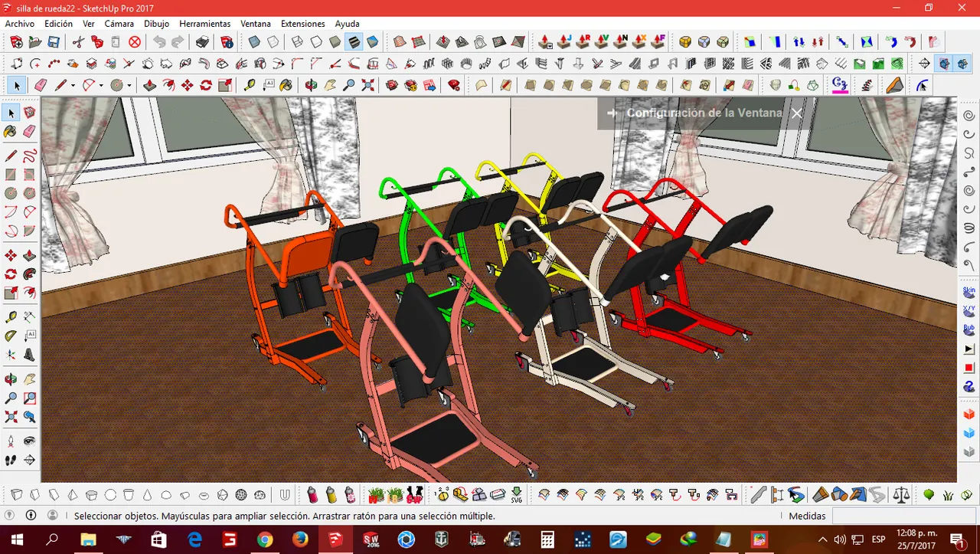The height and width of the screenshot is (554, 980).
Task: Switch to Shaded With Textures style
Action: click(354, 42)
